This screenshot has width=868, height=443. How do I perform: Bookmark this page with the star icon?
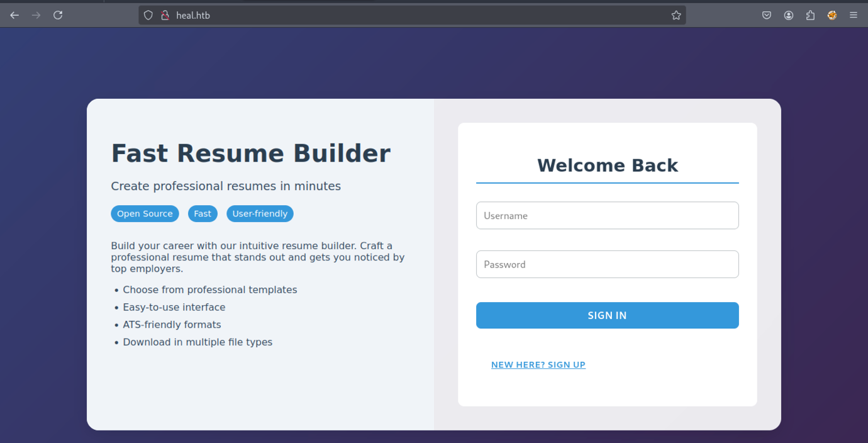pos(676,15)
